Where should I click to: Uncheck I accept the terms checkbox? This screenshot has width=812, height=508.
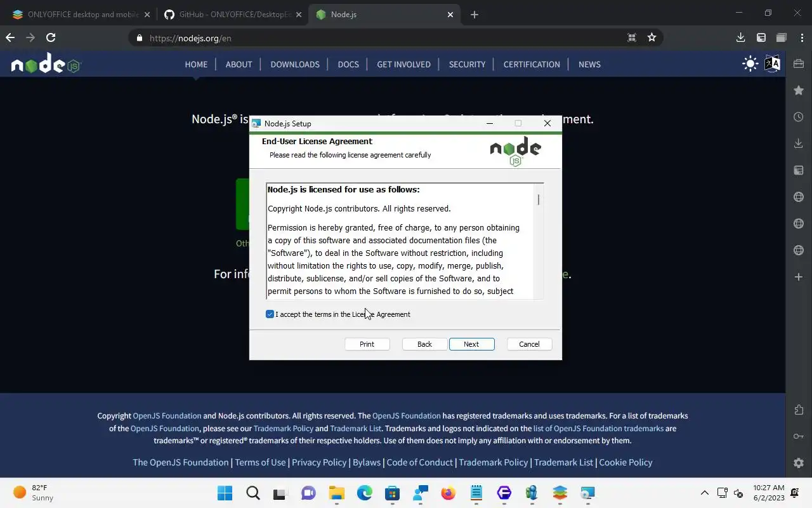point(270,314)
